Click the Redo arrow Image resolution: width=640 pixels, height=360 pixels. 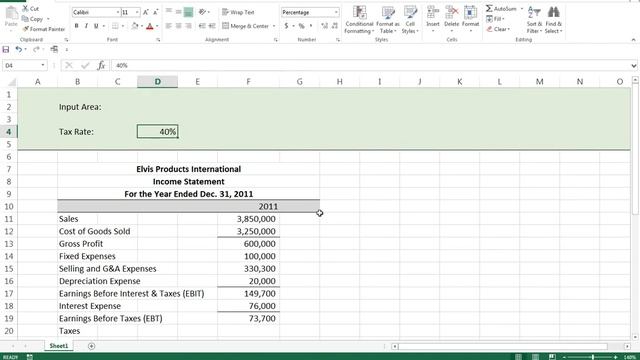36,49
